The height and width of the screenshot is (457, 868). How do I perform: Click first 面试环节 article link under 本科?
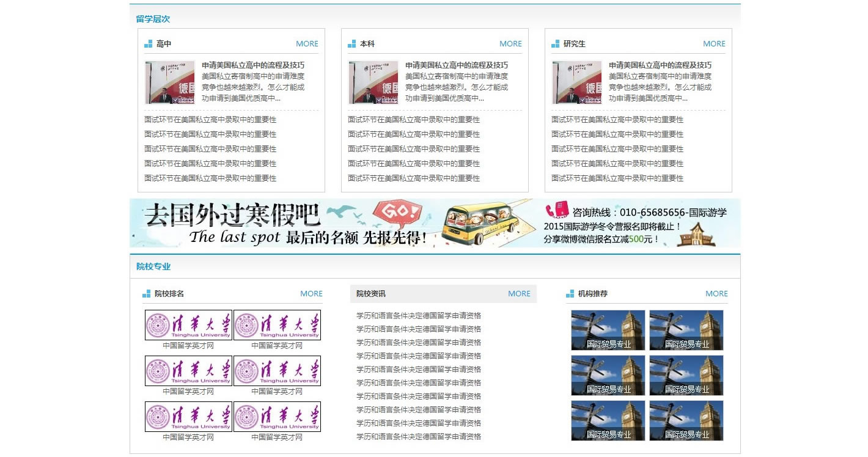413,119
